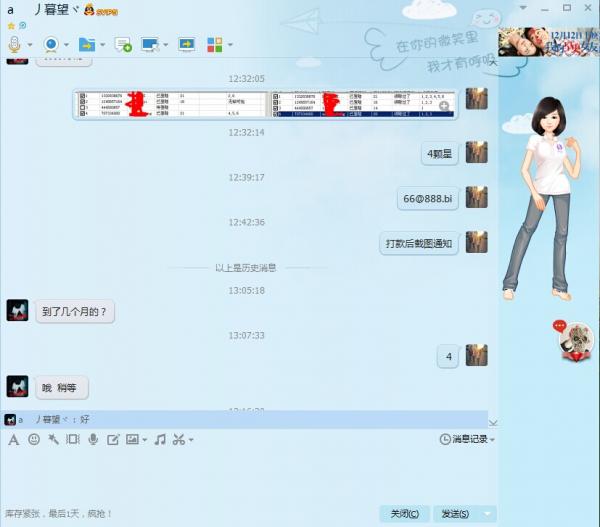Click the QQ zone icon beside the star

pyautogui.click(x=23, y=26)
